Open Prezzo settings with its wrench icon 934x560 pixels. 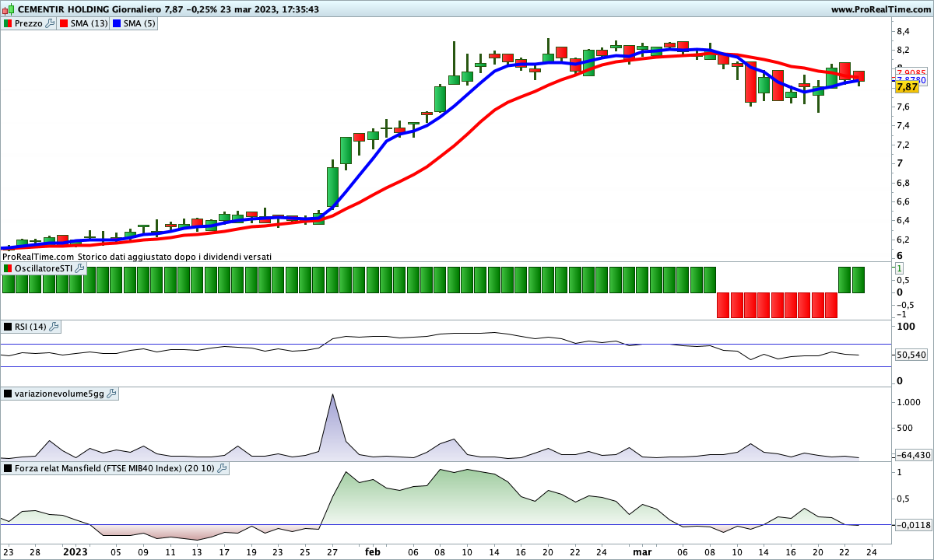[x=51, y=23]
